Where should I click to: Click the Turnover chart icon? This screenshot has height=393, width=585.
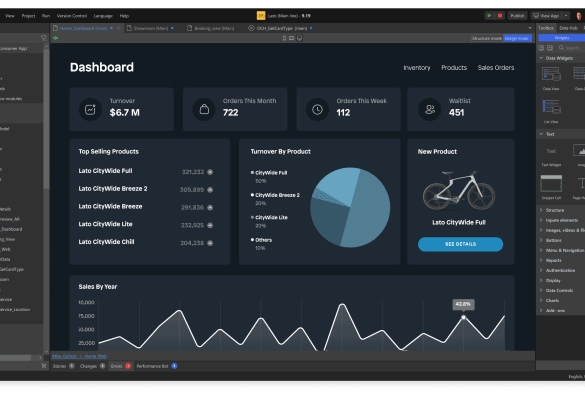(90, 109)
